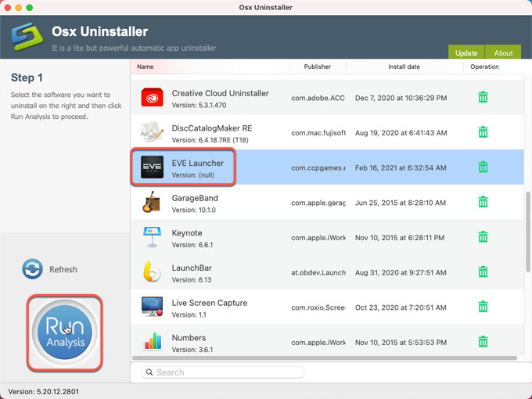Click the Creative Cloud Uninstaller trash icon

click(483, 97)
